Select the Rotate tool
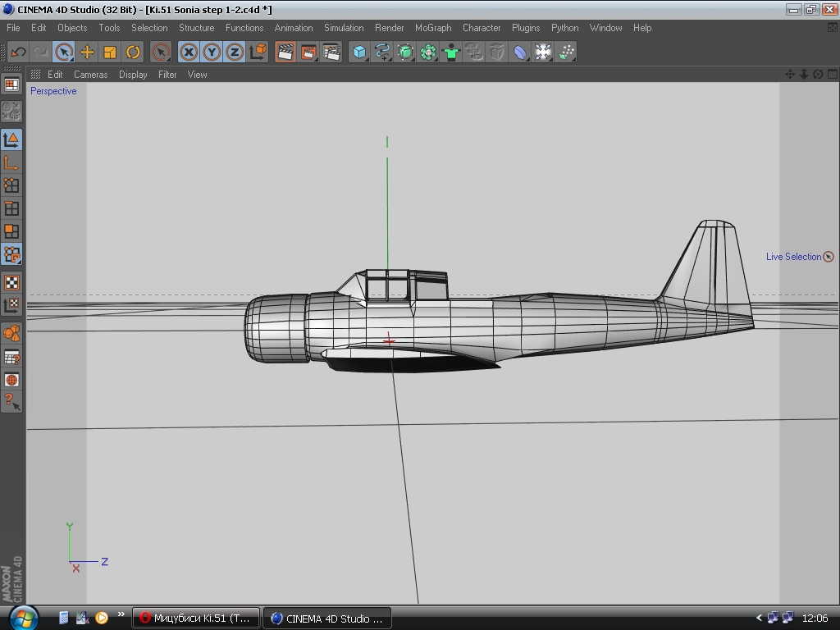The height and width of the screenshot is (630, 840). 133,52
